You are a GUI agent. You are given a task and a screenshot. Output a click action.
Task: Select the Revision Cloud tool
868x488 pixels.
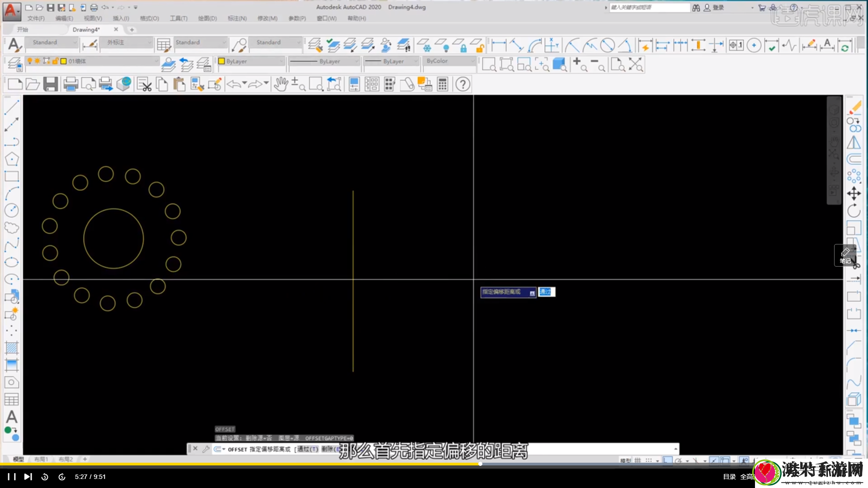(12, 227)
